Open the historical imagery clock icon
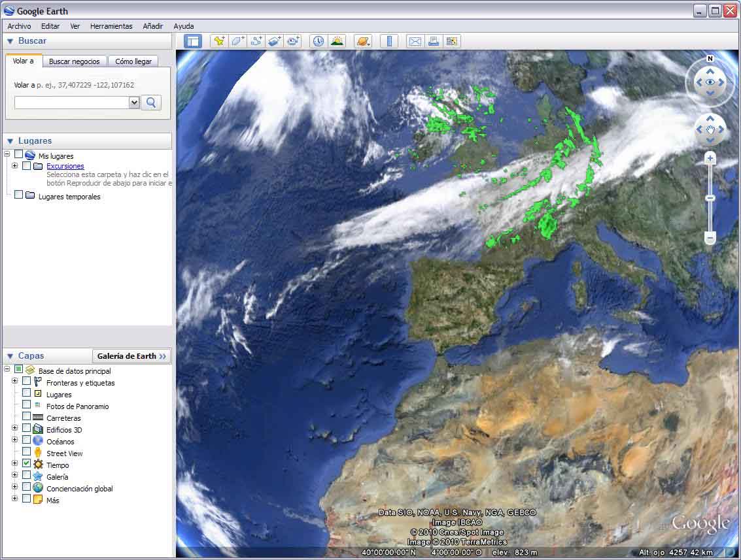Image resolution: width=741 pixels, height=560 pixels. (318, 41)
